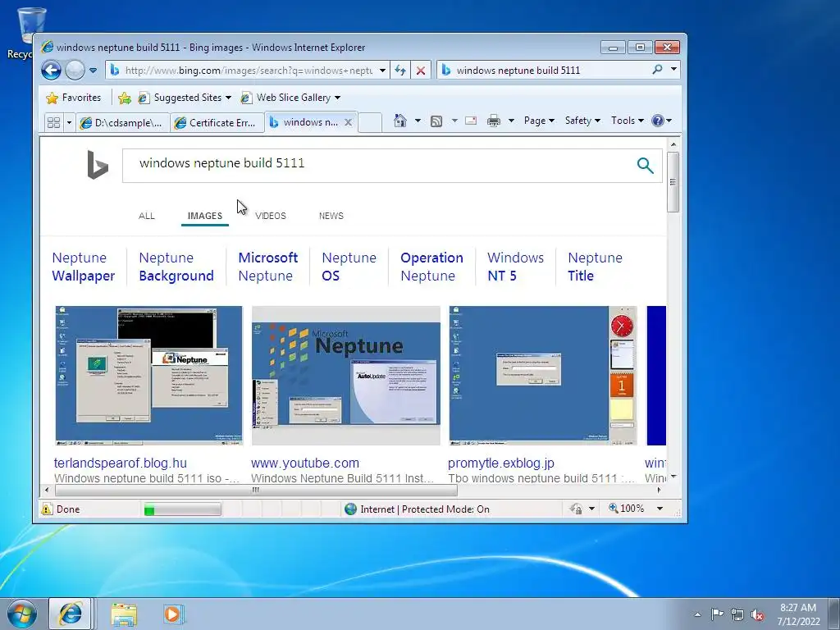
Task: Click the Read Mail envelope icon
Action: tap(471, 121)
